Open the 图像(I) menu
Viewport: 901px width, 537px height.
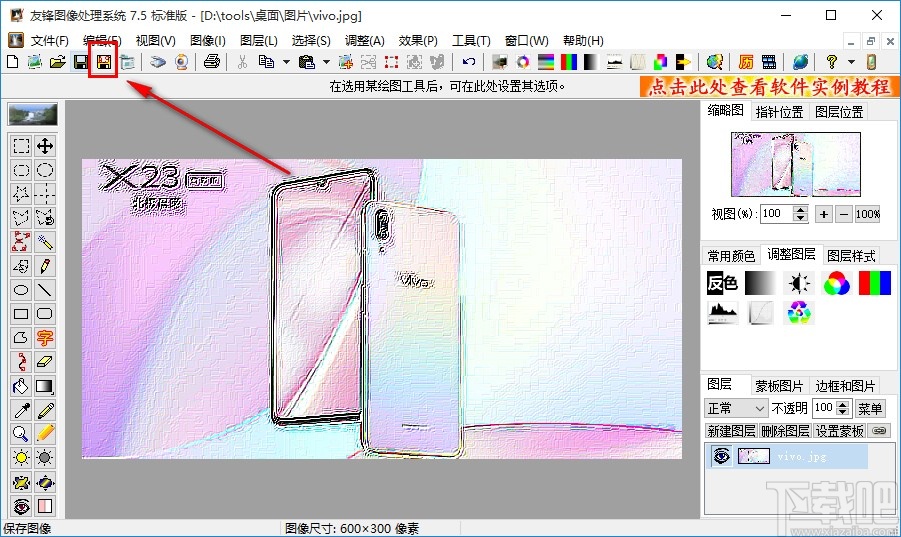coord(207,41)
